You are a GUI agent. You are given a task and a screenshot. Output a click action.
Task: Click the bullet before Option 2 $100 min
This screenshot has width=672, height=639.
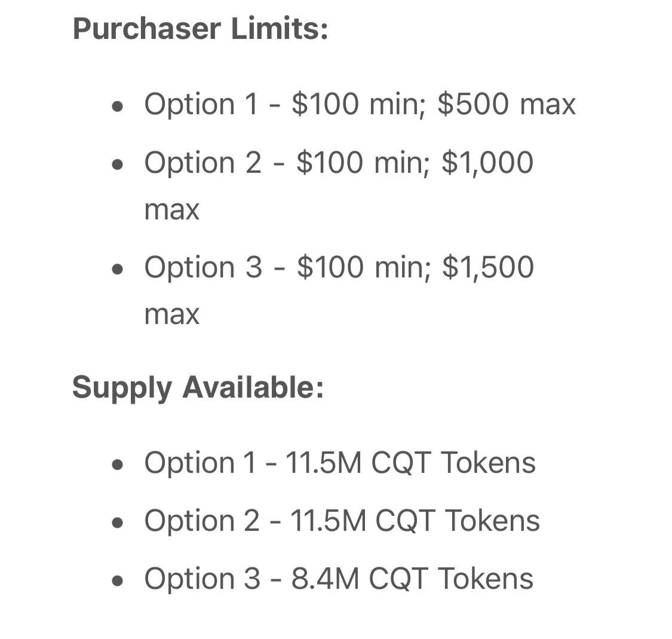pos(117,165)
